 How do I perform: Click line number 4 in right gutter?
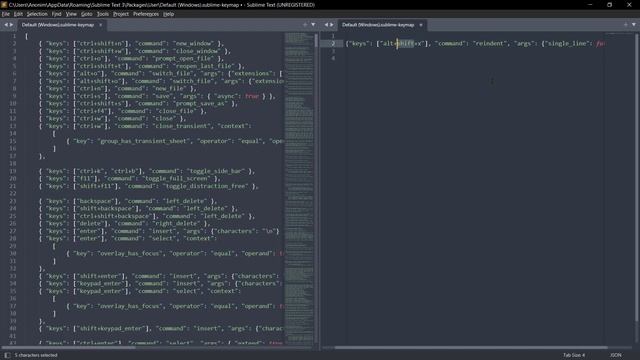pos(333,58)
